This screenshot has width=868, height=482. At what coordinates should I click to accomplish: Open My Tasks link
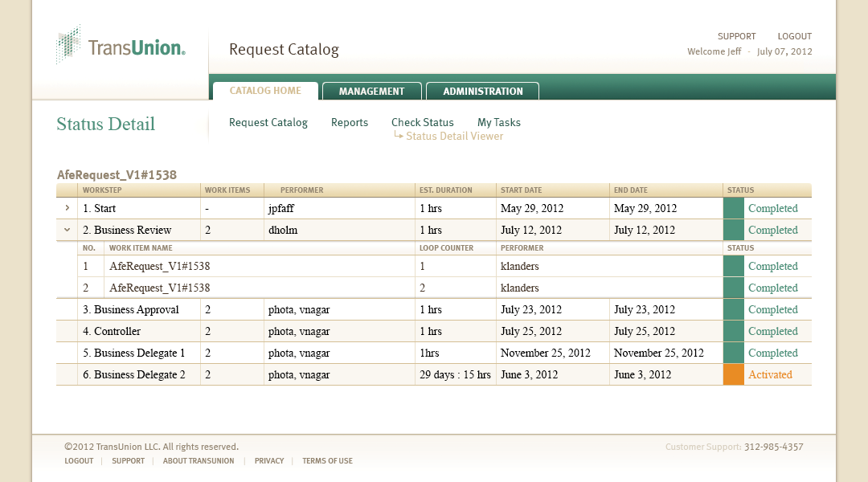point(499,123)
